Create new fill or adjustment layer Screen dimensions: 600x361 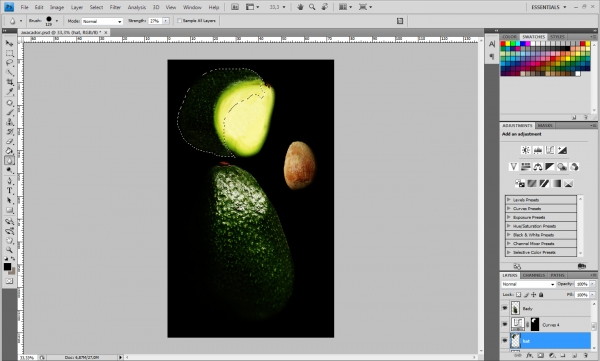coord(552,355)
